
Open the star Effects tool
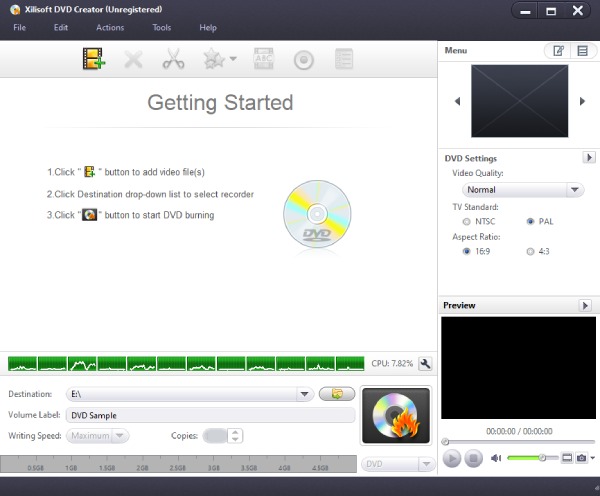[214, 59]
